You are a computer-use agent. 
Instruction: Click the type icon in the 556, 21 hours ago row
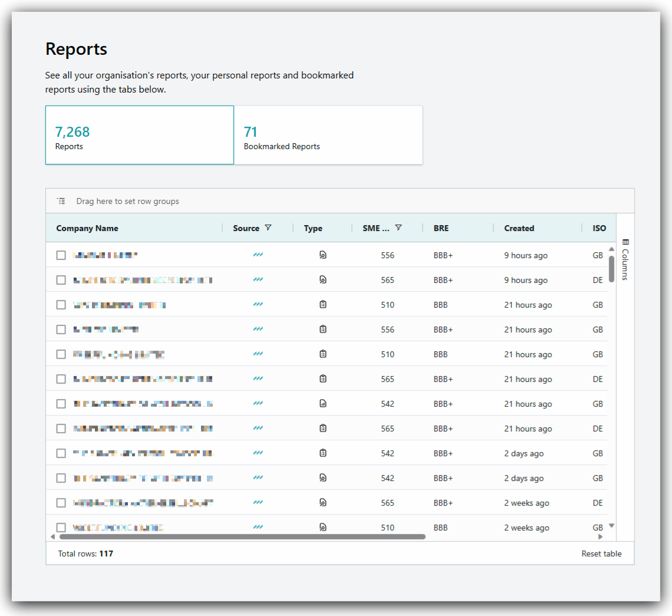(323, 329)
